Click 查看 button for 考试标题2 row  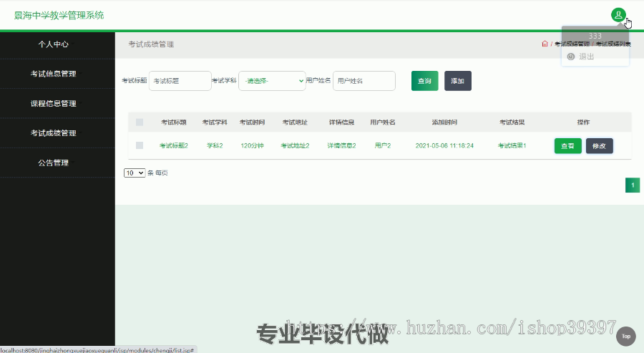pos(567,146)
